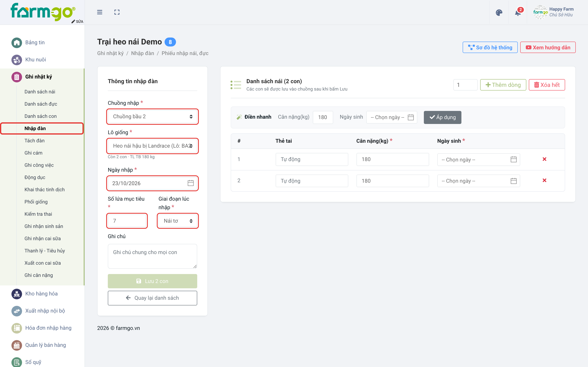Open calendar icon in Ngày nhập field
The width and height of the screenshot is (588, 367).
[x=191, y=183]
